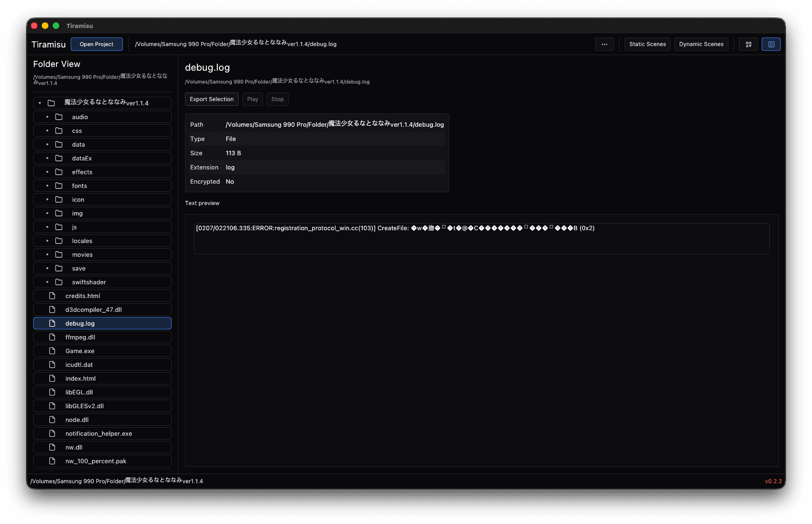Click the node.dll file icon

click(x=52, y=420)
